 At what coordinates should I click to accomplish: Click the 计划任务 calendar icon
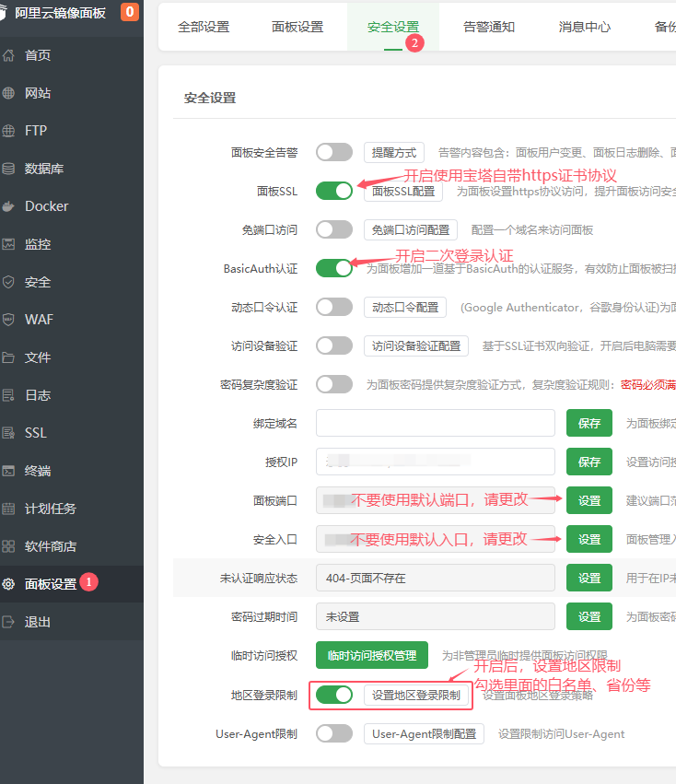(9, 509)
